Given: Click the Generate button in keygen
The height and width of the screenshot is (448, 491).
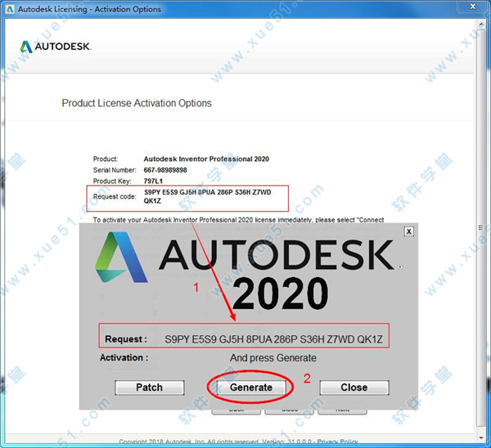Looking at the screenshot, I should (x=251, y=388).
